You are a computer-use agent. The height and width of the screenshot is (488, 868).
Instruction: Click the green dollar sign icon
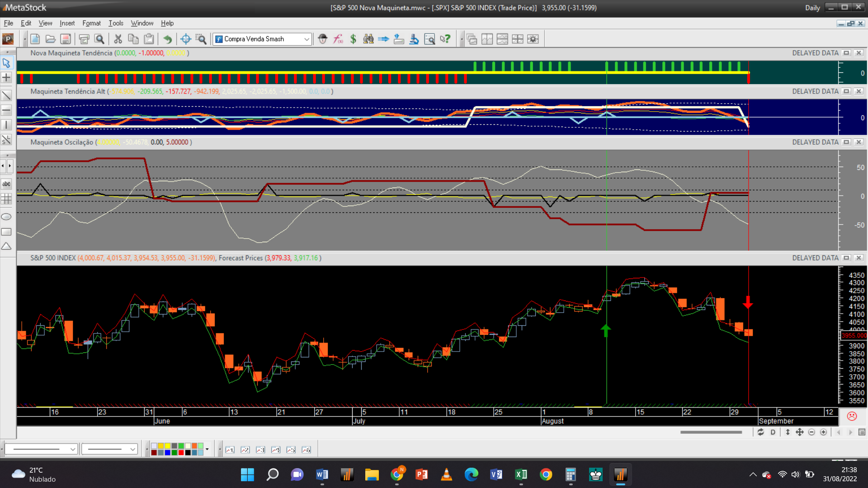tap(353, 39)
